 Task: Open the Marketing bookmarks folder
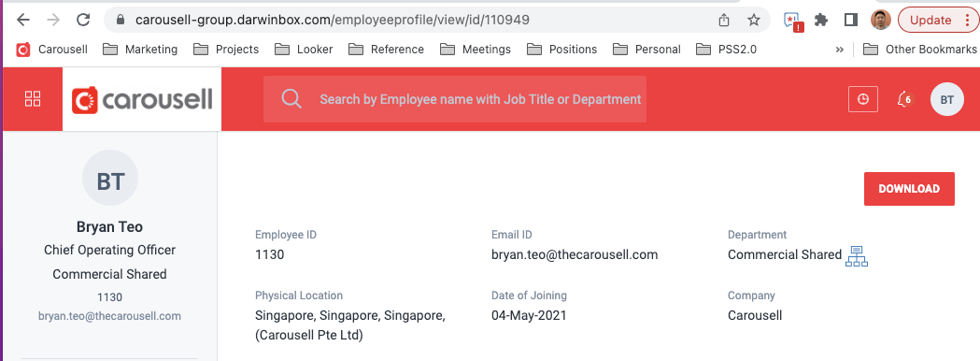(140, 50)
